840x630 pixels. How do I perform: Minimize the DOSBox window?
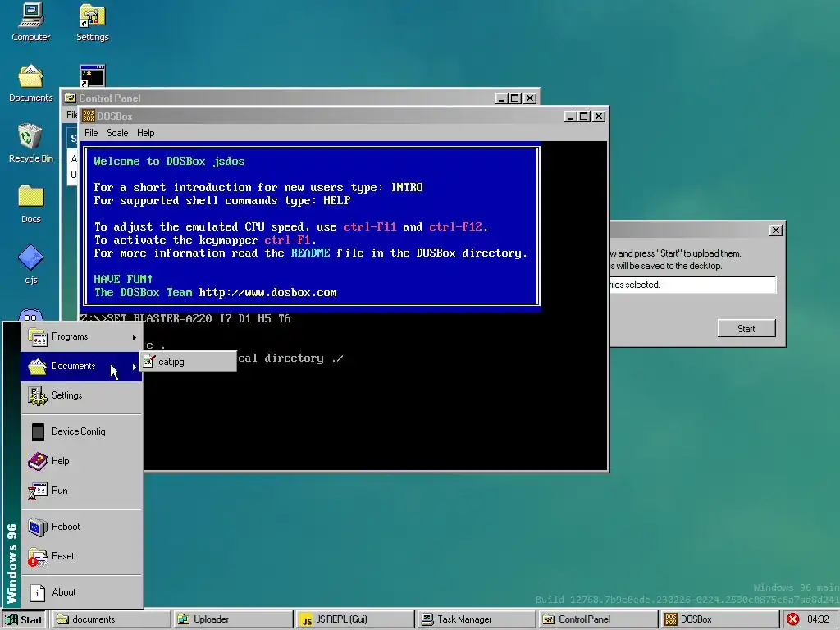pos(570,116)
